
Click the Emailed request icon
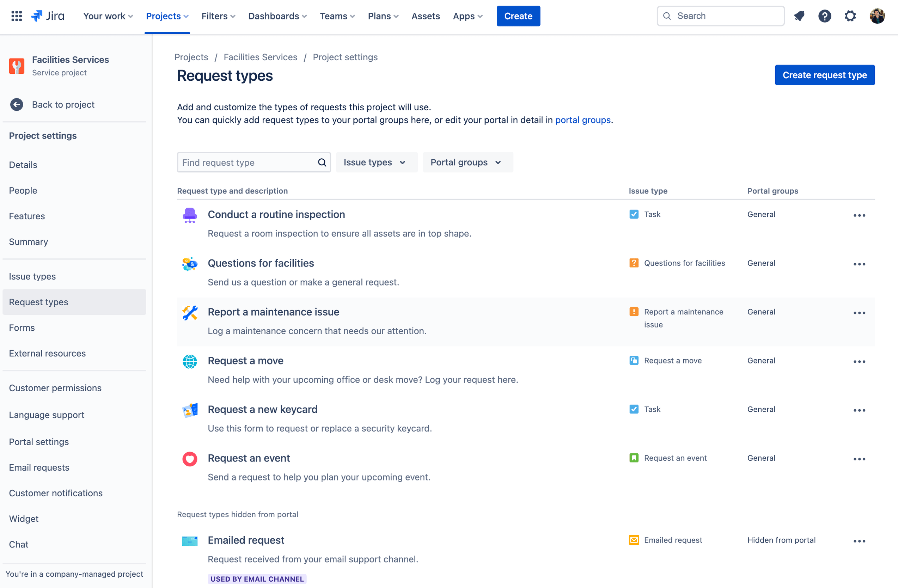click(x=190, y=540)
